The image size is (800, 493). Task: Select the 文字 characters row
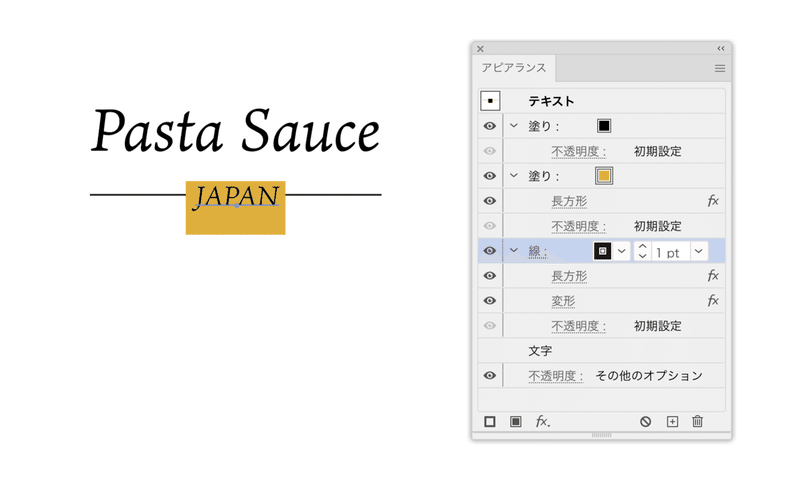click(x=602, y=351)
